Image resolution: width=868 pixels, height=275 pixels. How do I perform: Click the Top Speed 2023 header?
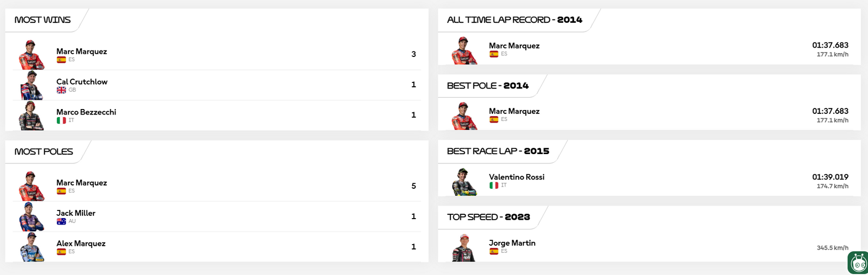click(488, 217)
